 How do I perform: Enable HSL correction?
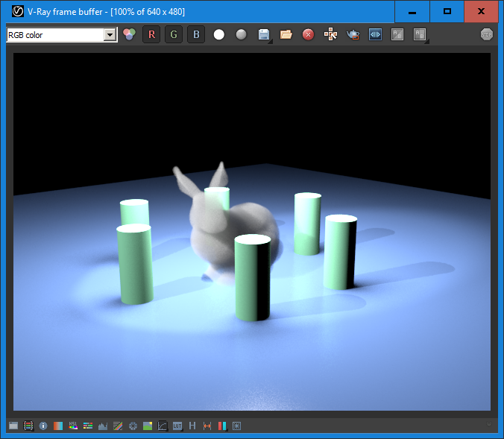coord(73,426)
